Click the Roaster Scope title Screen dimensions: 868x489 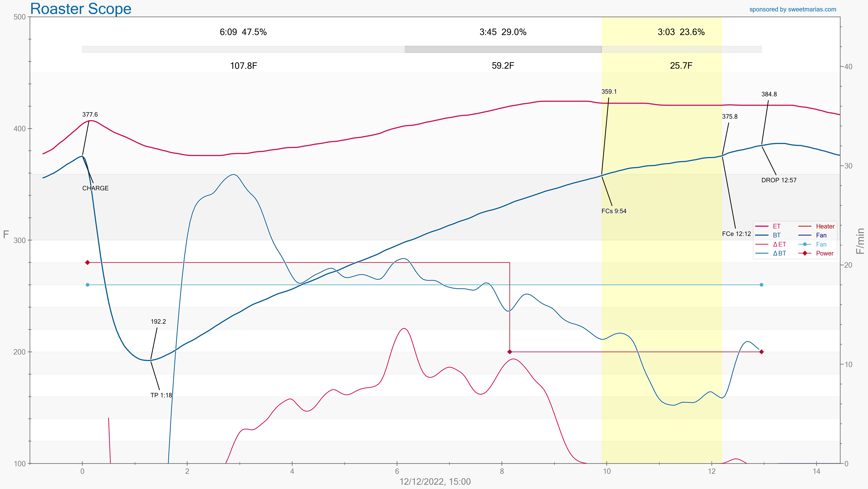click(81, 9)
